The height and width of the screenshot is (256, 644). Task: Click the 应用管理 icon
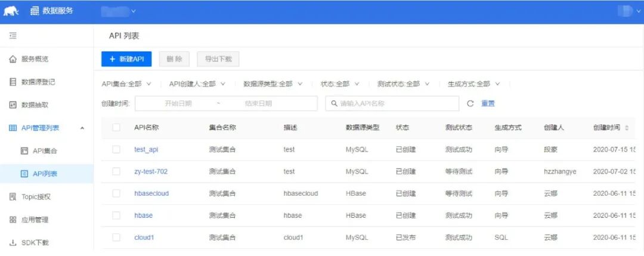pyautogui.click(x=13, y=220)
